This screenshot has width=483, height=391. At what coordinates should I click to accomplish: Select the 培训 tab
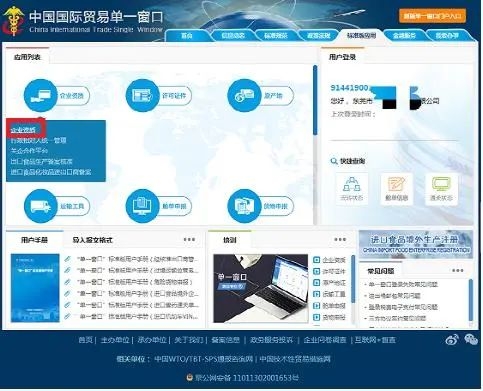point(230,240)
